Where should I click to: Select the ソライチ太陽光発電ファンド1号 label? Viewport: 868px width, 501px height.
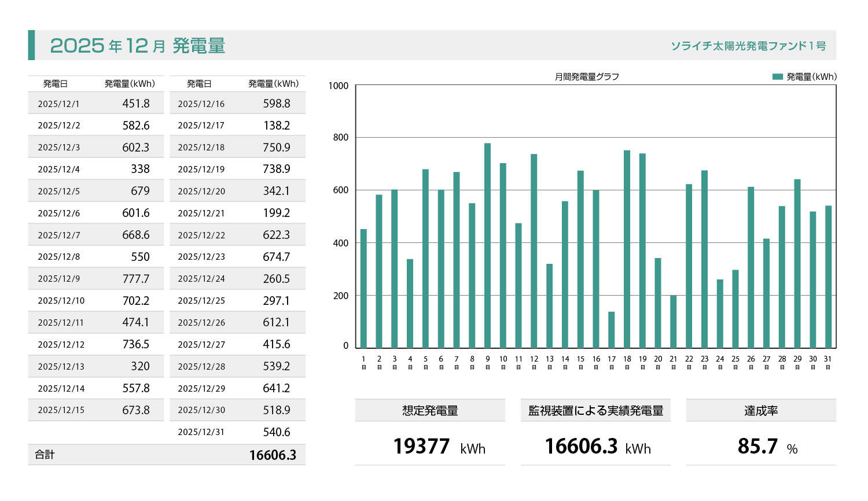748,46
